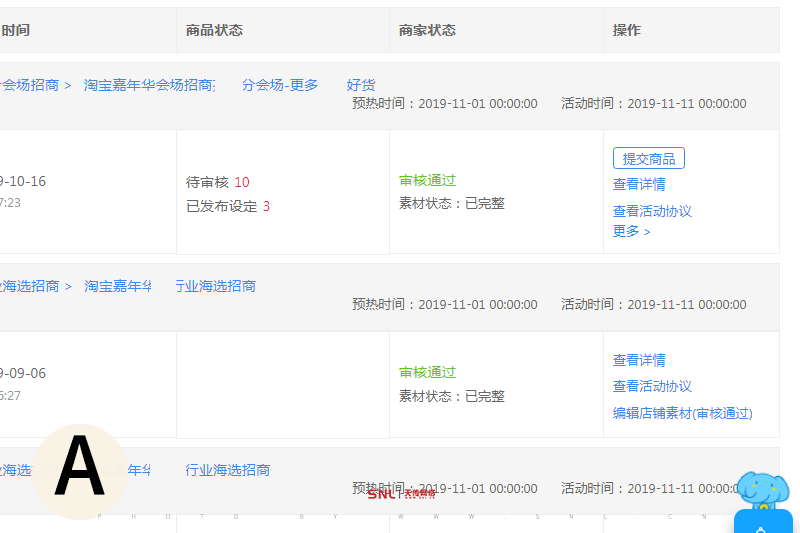Click the 提交商品 button
Image resolution: width=800 pixels, height=533 pixels.
point(648,159)
